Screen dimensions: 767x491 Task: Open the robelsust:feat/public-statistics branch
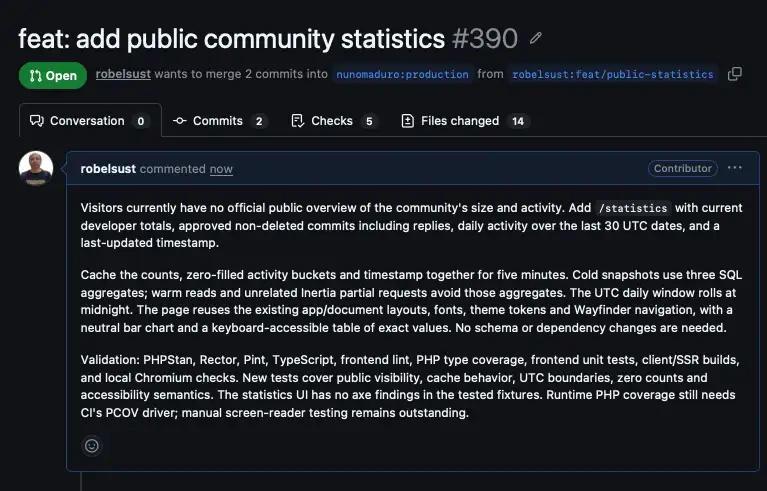pos(612,74)
